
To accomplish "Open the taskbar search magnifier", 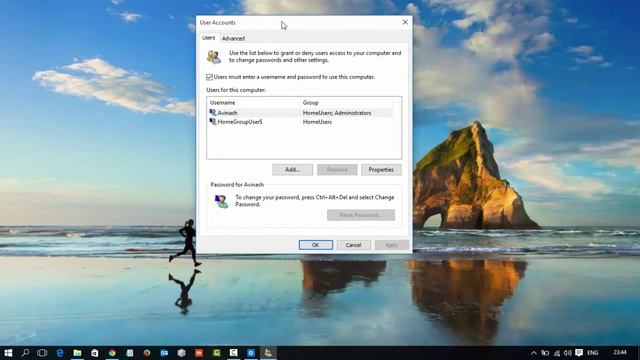I will tap(25, 353).
